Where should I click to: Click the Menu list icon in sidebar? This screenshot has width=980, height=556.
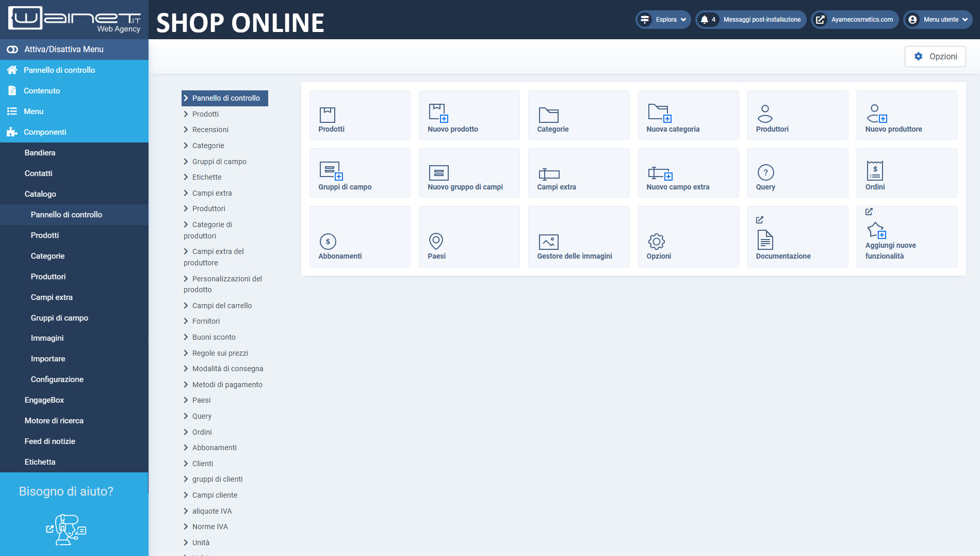tap(12, 111)
